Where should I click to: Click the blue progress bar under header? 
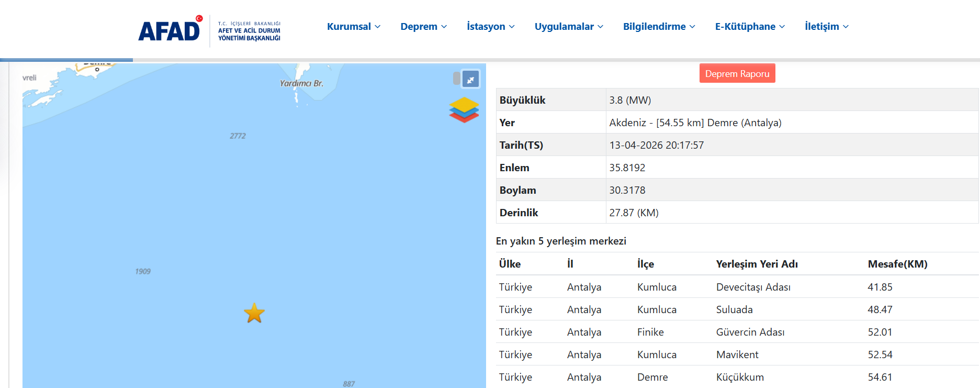[x=66, y=60]
